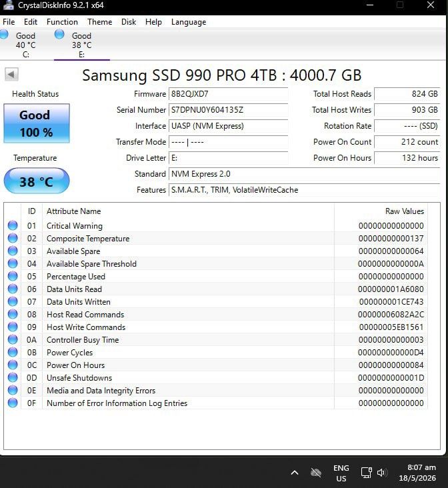Click the status dot for Number of Error Information Log Entries
448x488 pixels.
click(x=13, y=403)
